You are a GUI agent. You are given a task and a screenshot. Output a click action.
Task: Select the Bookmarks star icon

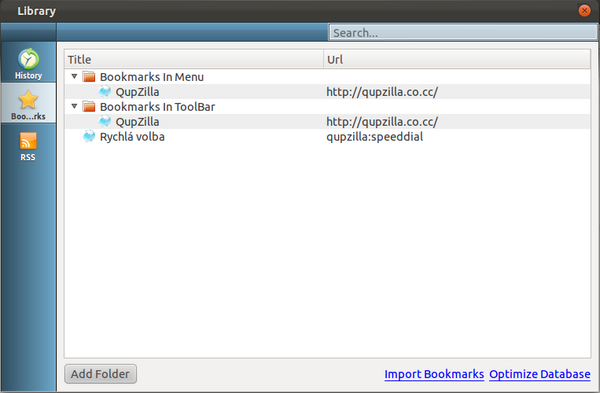tap(28, 99)
